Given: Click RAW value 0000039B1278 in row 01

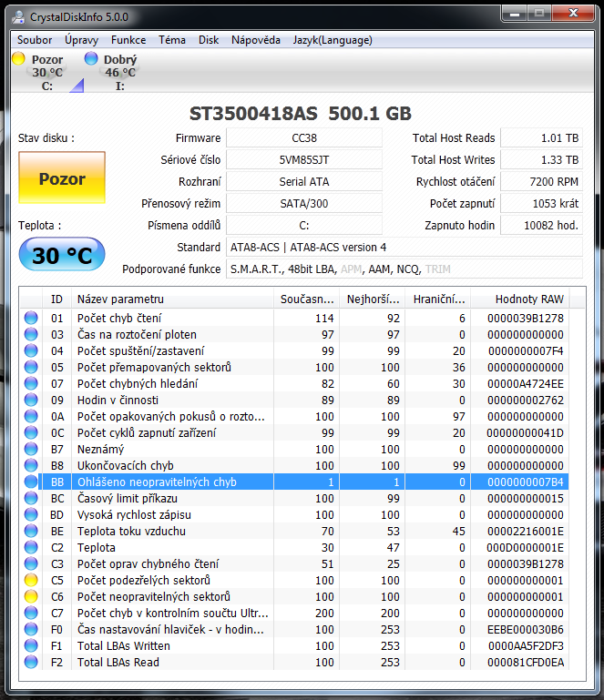Looking at the screenshot, I should coord(526,318).
